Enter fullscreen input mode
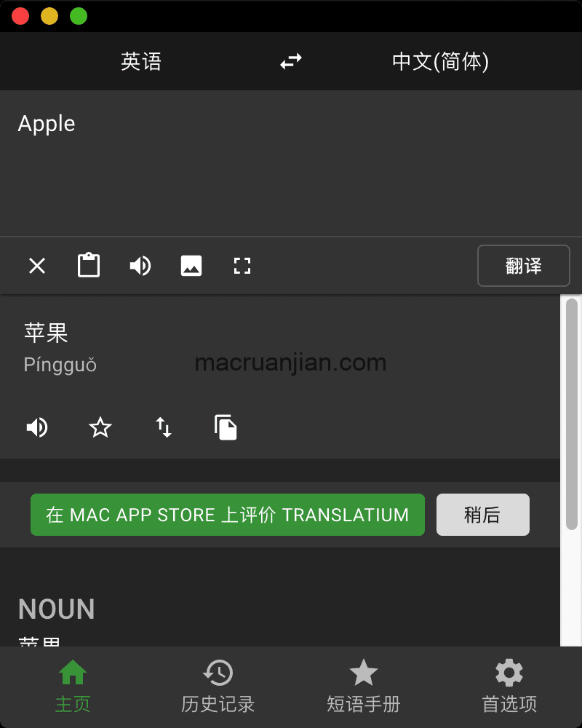This screenshot has height=728, width=582. [x=242, y=266]
